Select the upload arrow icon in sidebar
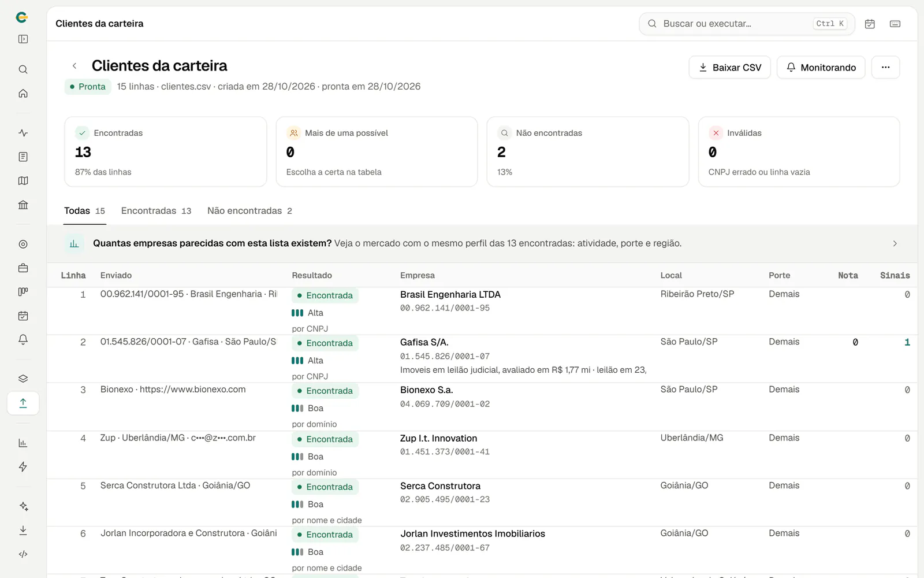Image resolution: width=924 pixels, height=578 pixels. 23,403
